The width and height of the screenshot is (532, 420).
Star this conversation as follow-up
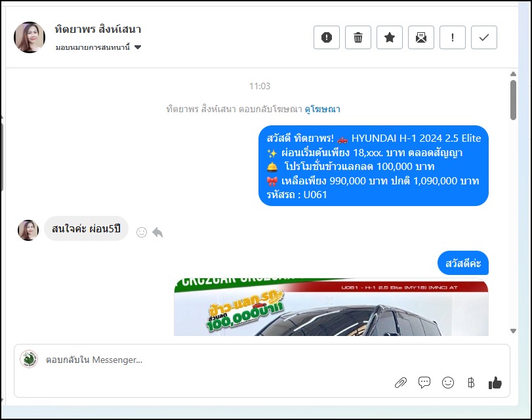tap(390, 37)
